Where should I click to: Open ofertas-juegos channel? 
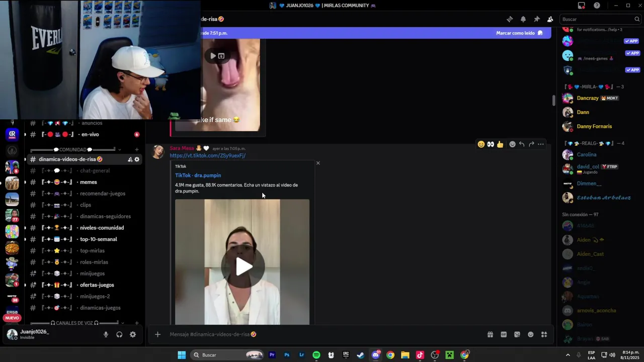(85, 285)
